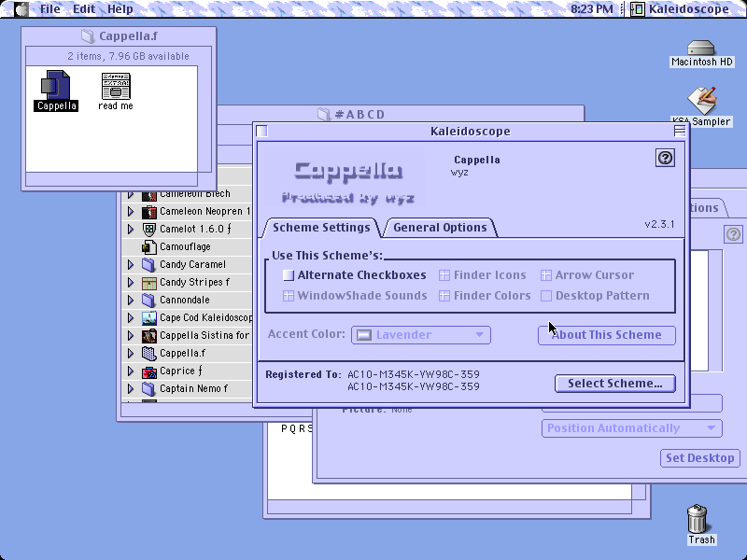This screenshot has width=747, height=560.
Task: Expand the Cape Cod Kaleidoscope triangle
Action: pyautogui.click(x=130, y=317)
